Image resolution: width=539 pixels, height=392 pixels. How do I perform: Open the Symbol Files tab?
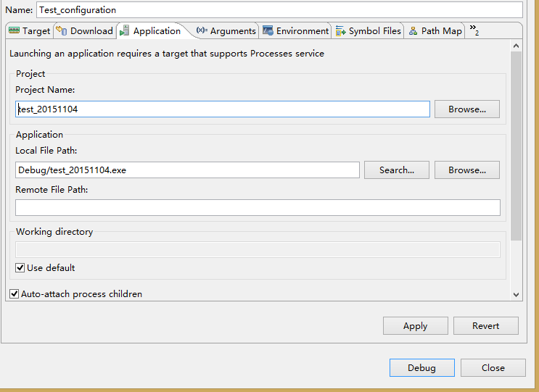click(x=374, y=31)
